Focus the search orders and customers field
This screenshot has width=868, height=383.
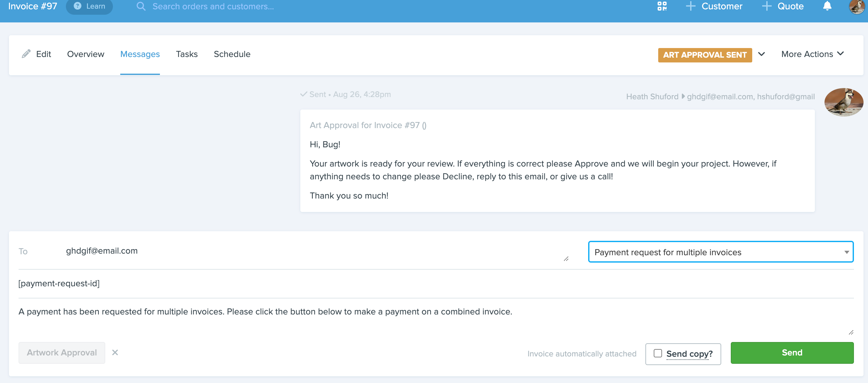(213, 6)
